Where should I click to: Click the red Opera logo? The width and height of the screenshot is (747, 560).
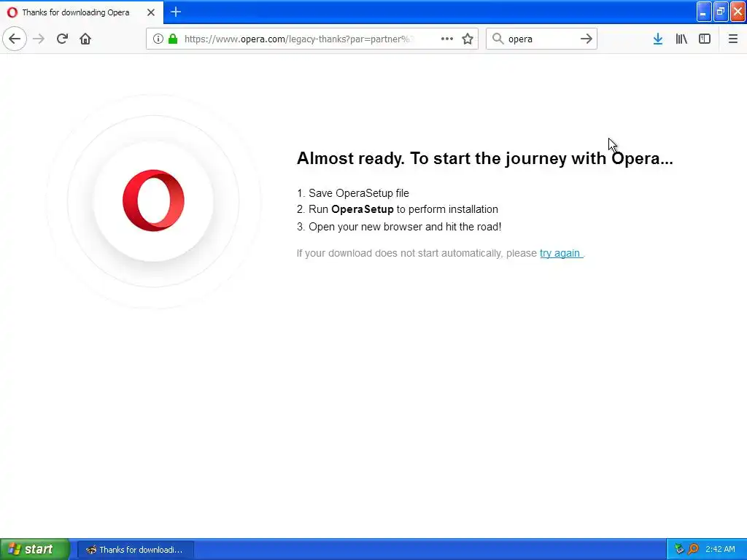(x=153, y=201)
